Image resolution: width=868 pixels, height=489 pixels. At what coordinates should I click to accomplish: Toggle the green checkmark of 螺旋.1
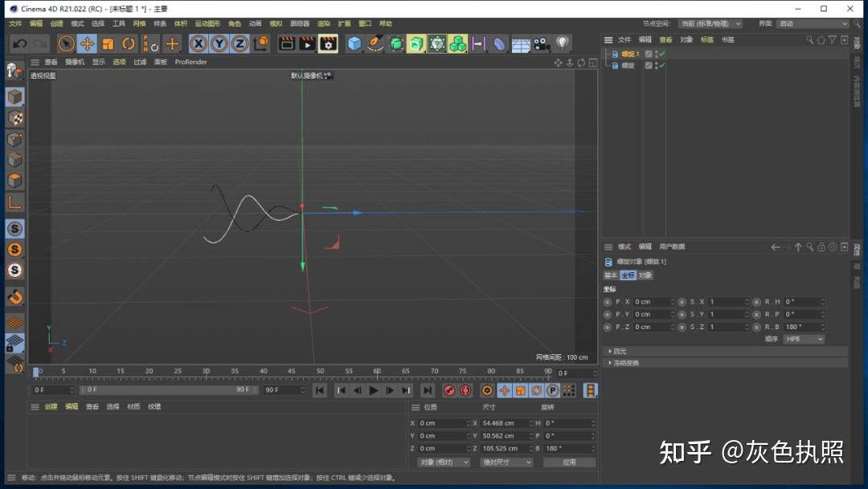(662, 55)
